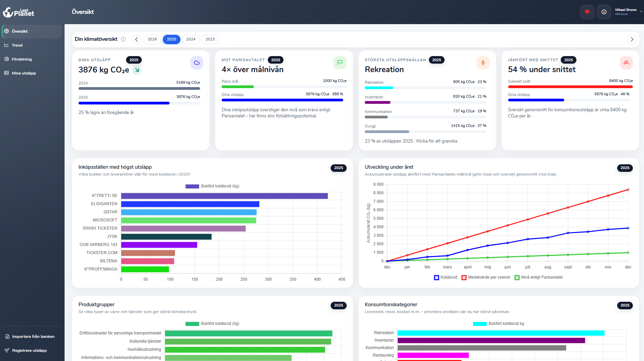This screenshot has width=644, height=361.
Task: Click flag icon on Mot Parisavtalet card
Action: click(340, 63)
